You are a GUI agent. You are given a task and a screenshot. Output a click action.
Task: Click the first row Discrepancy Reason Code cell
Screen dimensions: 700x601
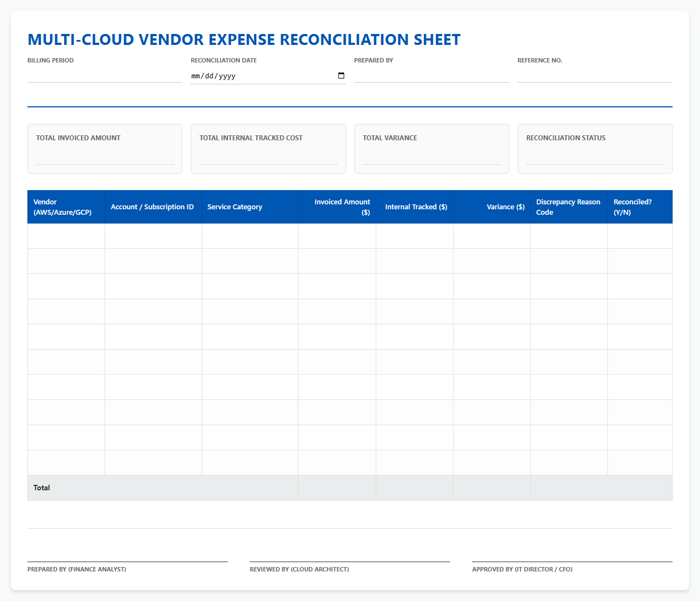coord(569,236)
